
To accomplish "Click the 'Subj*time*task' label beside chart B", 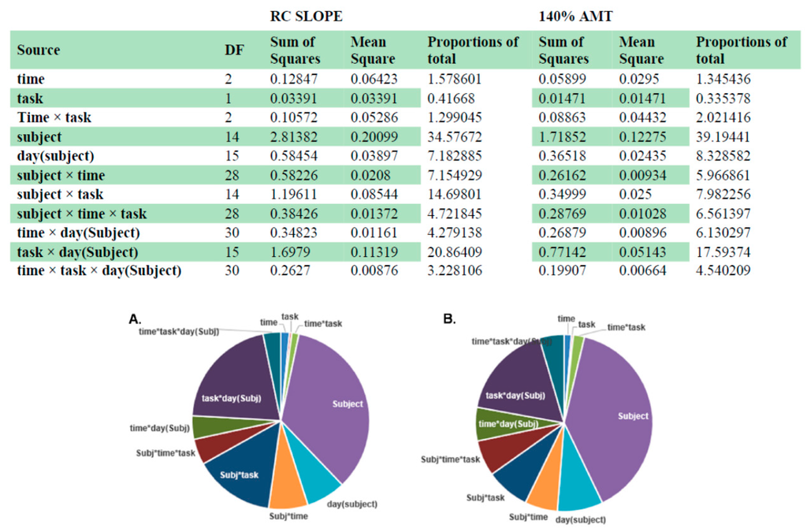I will click(x=450, y=459).
